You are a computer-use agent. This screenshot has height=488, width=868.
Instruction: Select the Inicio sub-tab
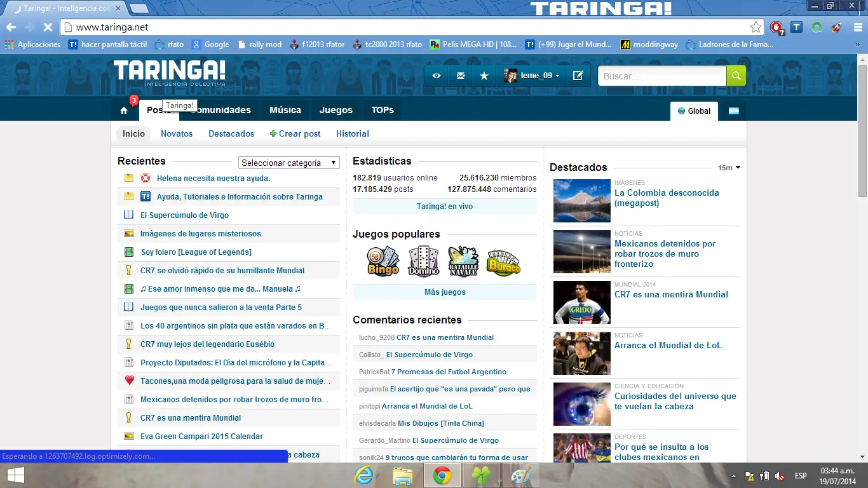[x=133, y=133]
